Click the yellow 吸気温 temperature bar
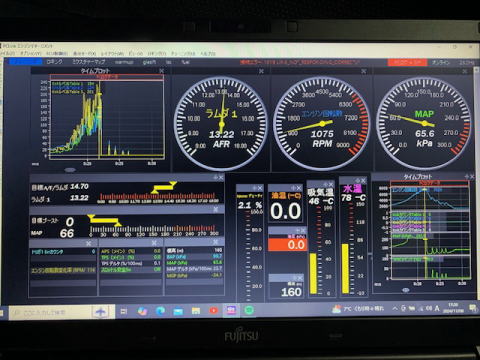 coord(314,273)
